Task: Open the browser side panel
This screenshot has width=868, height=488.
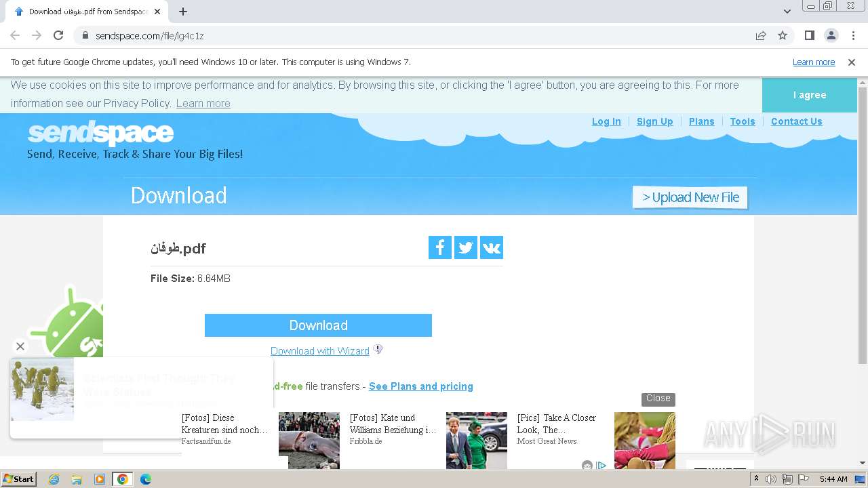Action: pos(809,35)
